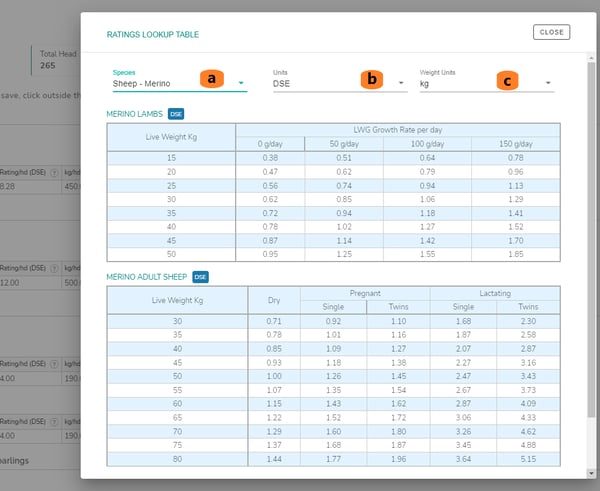
Task: Open the Weight Units dropdown set to kg
Action: point(486,84)
